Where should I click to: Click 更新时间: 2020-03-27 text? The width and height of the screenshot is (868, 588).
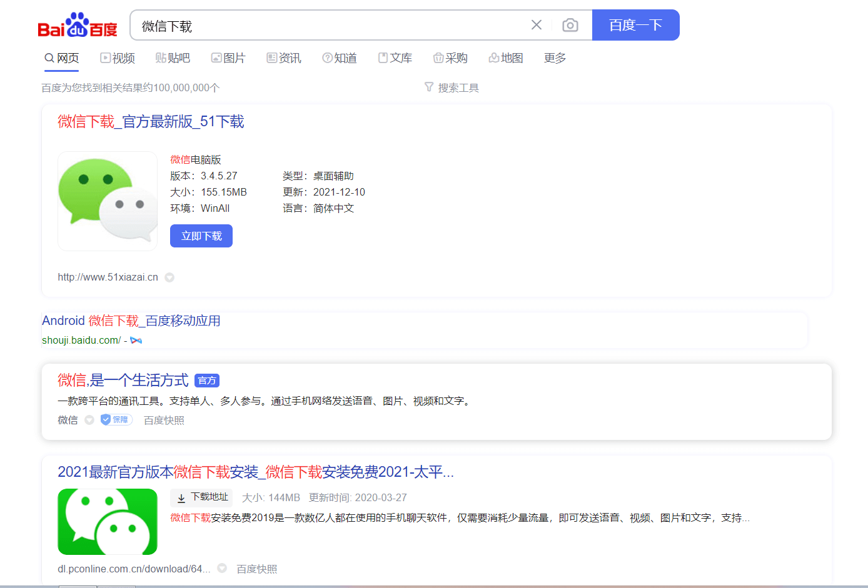(x=358, y=498)
